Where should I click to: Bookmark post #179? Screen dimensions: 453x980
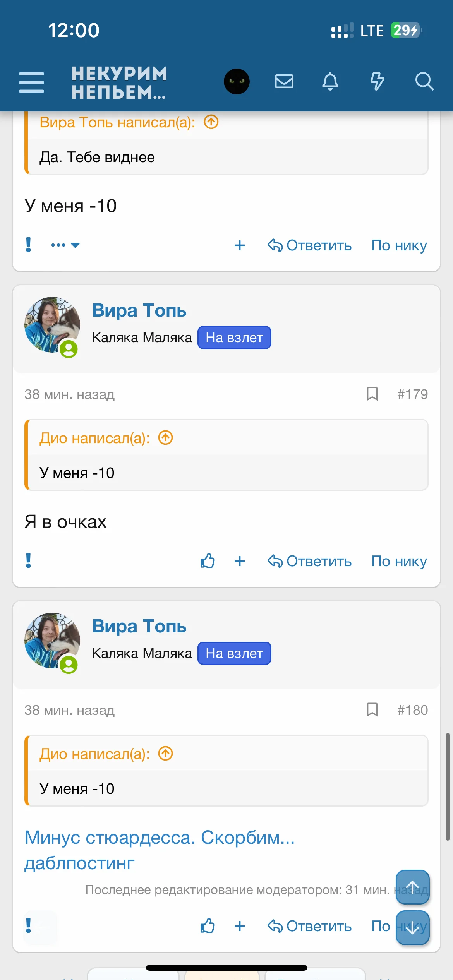[x=372, y=394]
